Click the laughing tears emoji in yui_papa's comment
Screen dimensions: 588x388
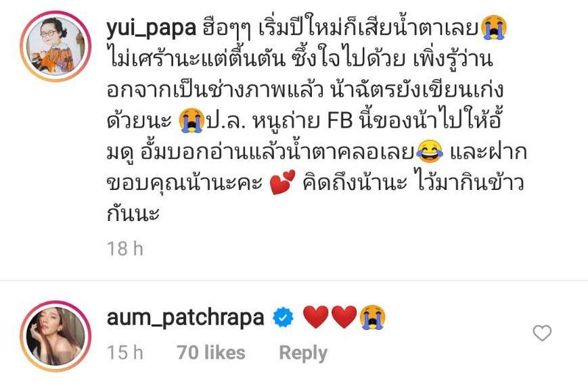(430, 151)
